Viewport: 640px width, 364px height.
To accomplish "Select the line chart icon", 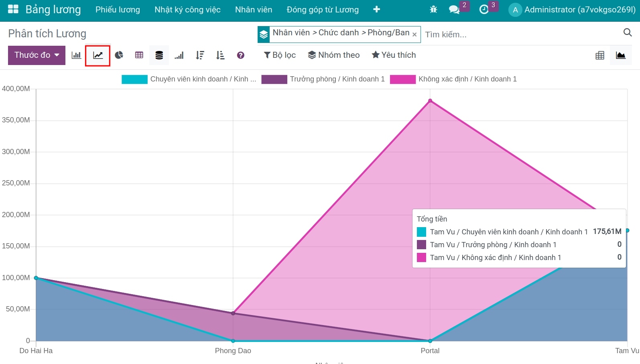I will 98,55.
